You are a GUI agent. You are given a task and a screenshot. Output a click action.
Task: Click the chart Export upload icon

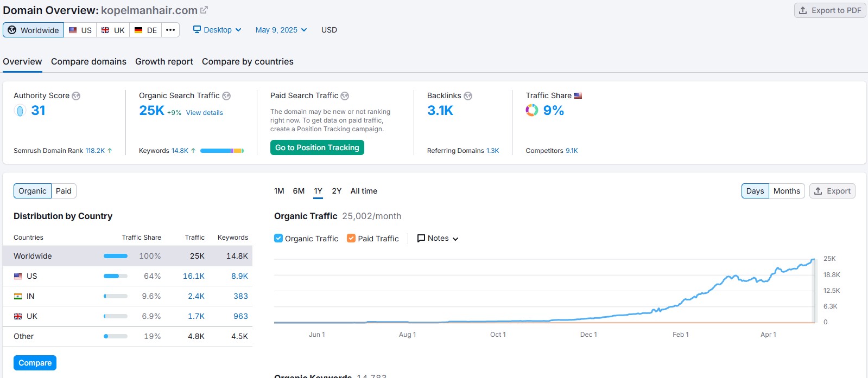pos(818,191)
